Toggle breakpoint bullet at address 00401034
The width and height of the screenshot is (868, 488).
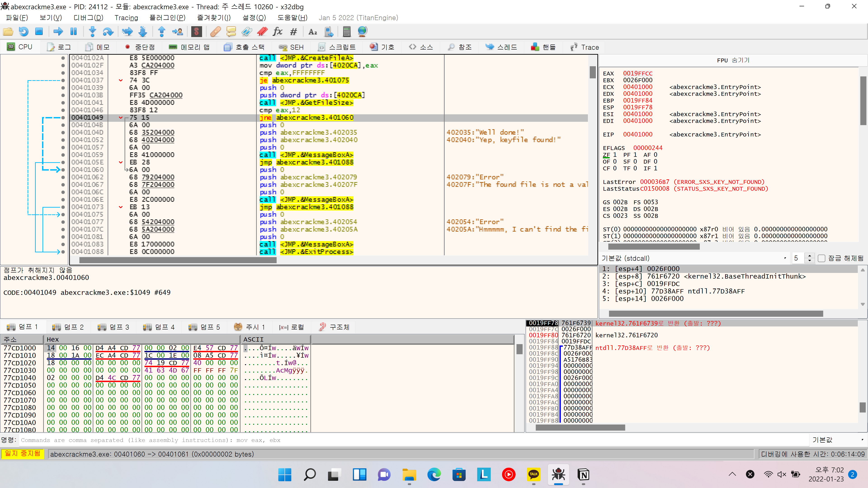point(63,73)
